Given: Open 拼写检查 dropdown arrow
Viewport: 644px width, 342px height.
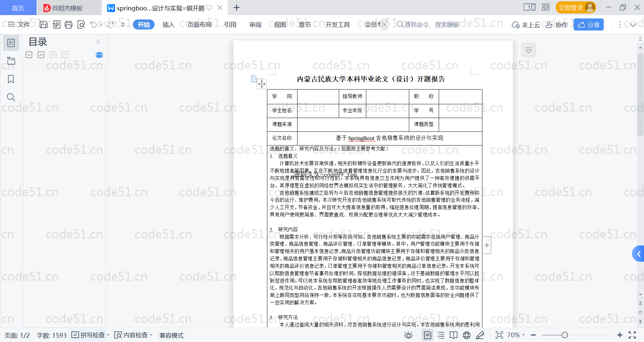Looking at the screenshot, I should (x=108, y=335).
